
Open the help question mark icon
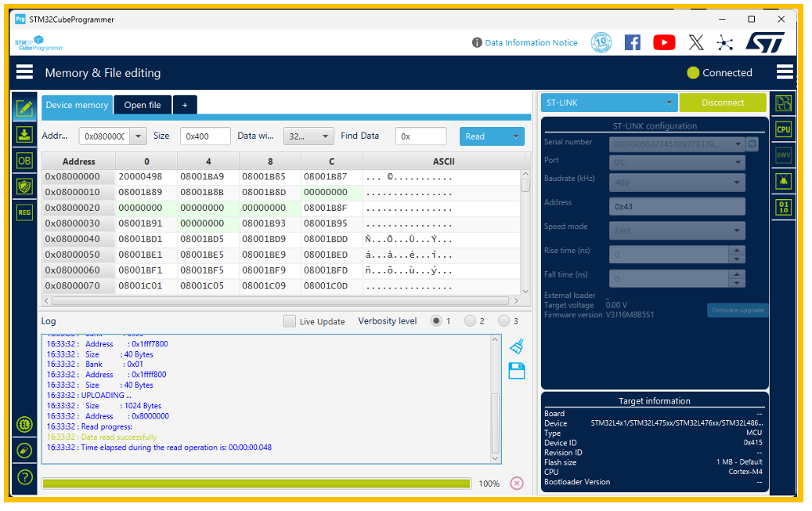24,477
